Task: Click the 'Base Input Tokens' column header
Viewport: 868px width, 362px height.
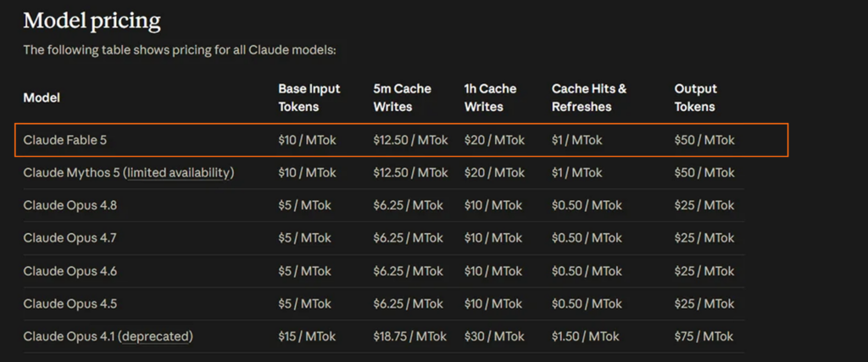Action: (x=309, y=98)
